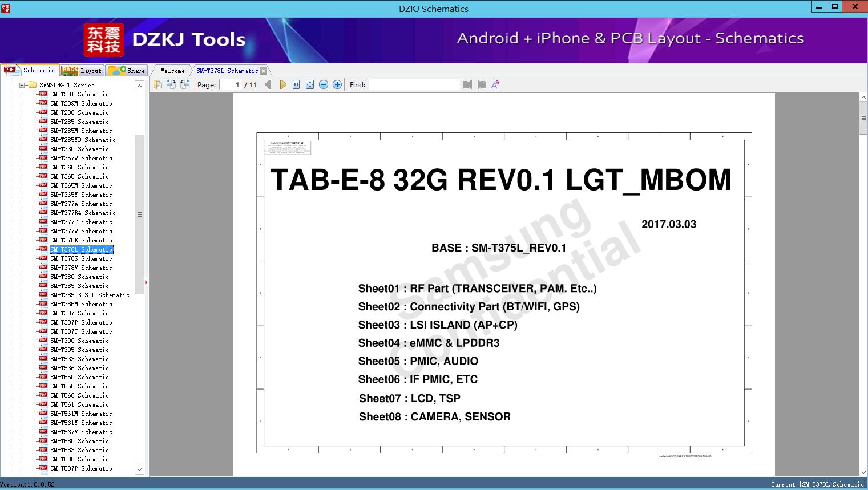
Task: Open SM-T395 Schematic
Action: (79, 350)
